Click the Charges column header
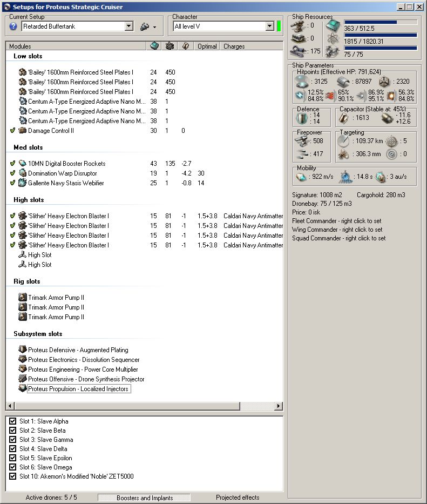Viewport: 427px width, 504px height. [252, 46]
